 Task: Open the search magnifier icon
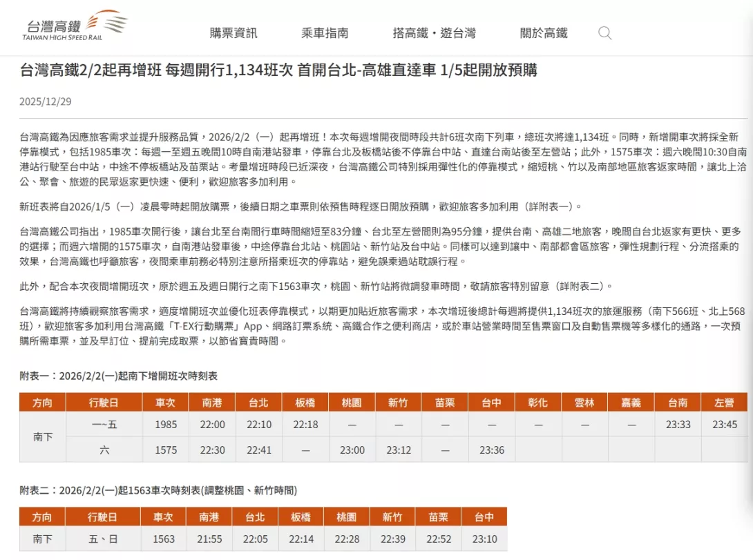(x=604, y=32)
